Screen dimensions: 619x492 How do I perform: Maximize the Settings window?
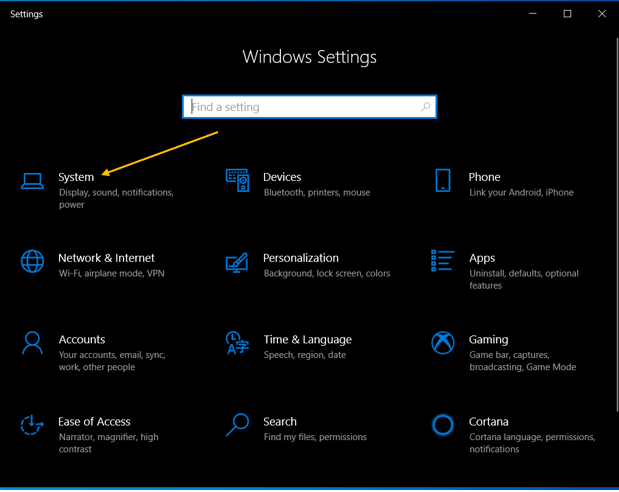(x=567, y=14)
